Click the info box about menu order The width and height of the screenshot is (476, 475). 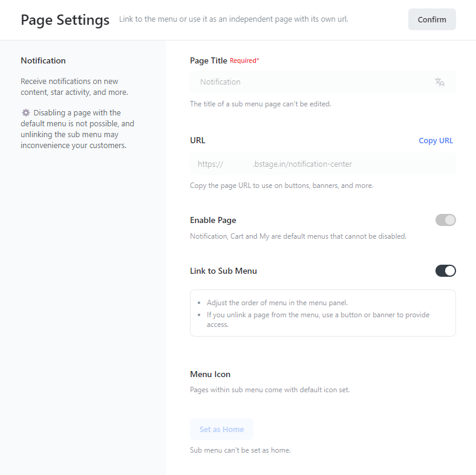click(x=322, y=313)
